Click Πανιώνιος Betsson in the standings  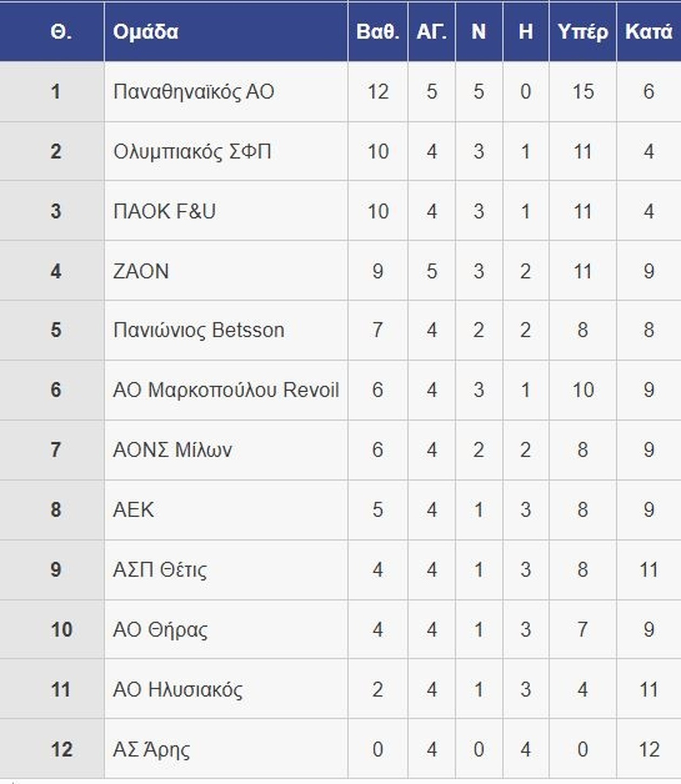198,330
